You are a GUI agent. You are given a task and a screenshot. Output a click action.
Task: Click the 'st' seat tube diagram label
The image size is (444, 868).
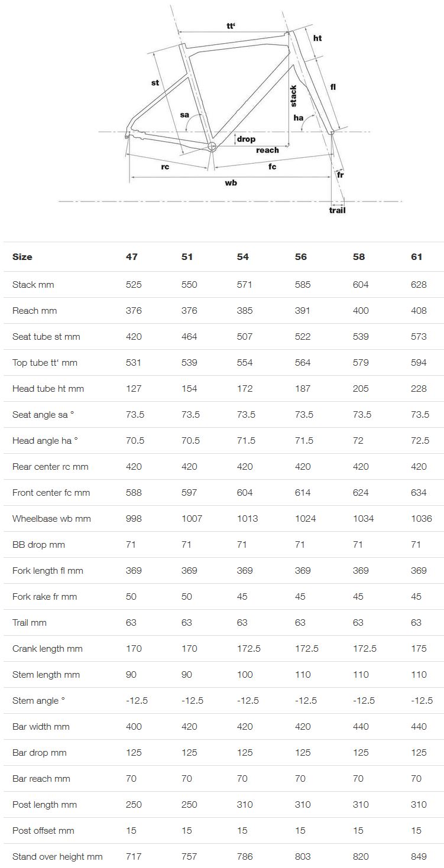click(155, 83)
